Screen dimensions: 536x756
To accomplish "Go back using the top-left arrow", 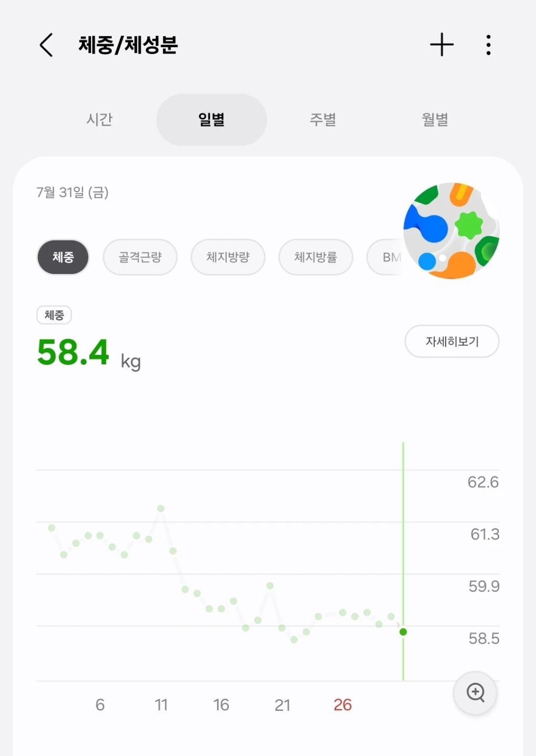I will 46,45.
